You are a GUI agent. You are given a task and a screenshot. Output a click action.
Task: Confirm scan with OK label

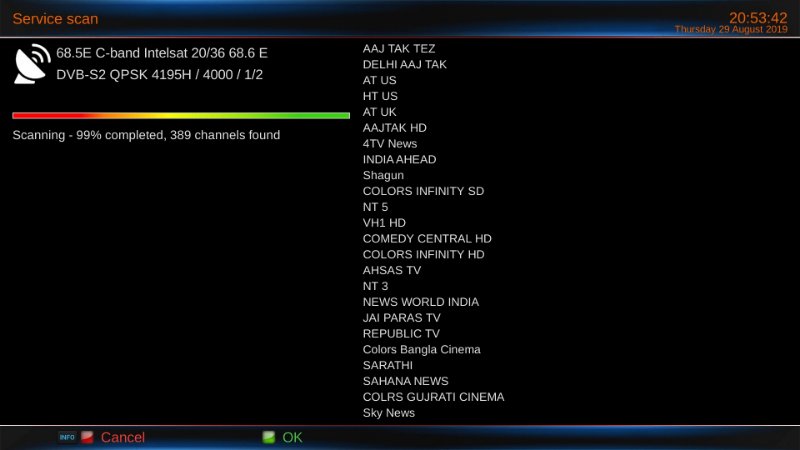tap(292, 437)
